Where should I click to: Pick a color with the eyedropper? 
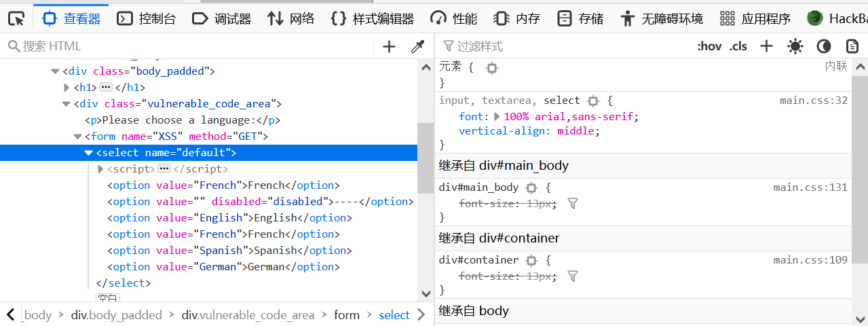[417, 46]
